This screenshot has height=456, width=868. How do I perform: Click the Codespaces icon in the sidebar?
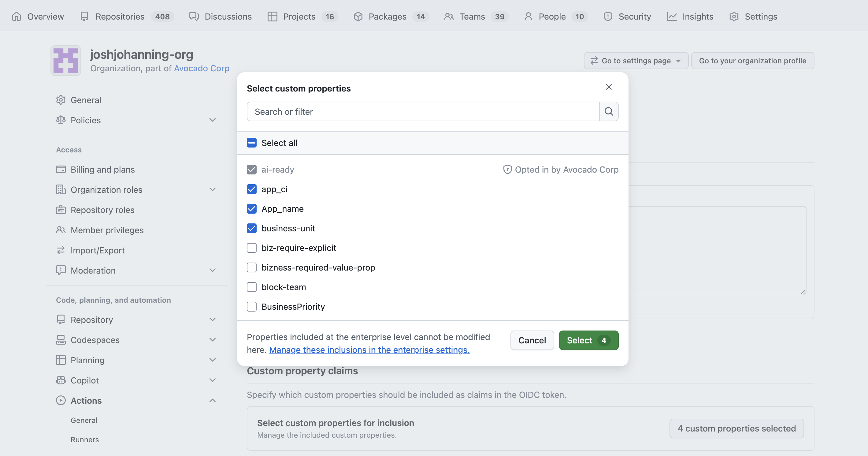(x=61, y=340)
